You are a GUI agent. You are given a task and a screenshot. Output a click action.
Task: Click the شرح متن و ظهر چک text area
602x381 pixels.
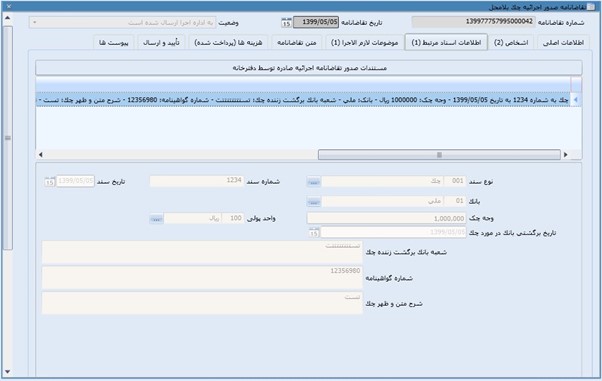coord(202,303)
